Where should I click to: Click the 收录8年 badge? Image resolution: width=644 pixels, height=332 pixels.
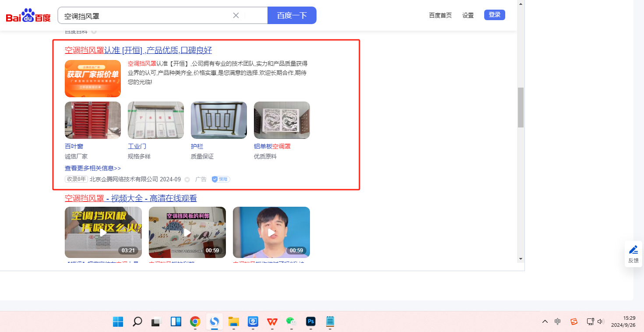pos(77,179)
